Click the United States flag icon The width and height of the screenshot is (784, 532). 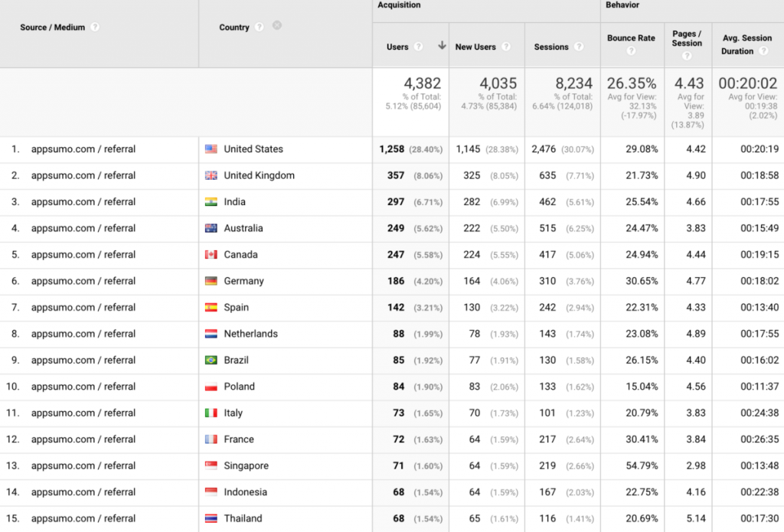click(x=210, y=149)
